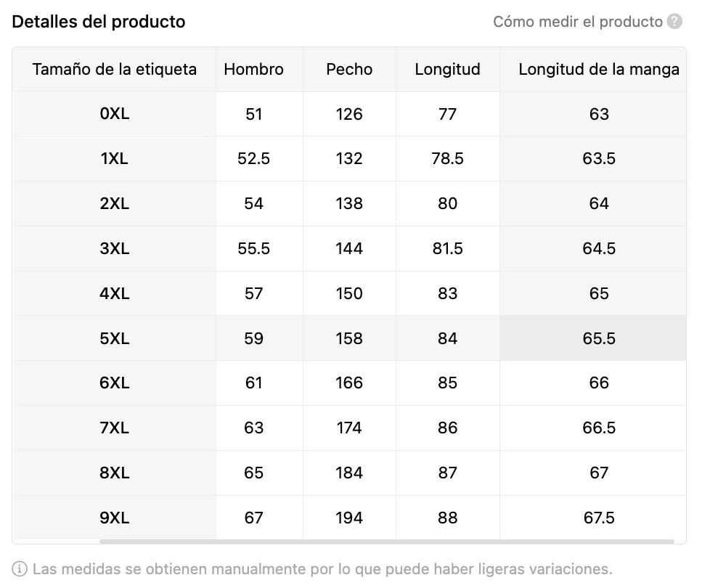Select the 1XL size row label
Viewport: 710px width, 588px height.
coord(115,159)
